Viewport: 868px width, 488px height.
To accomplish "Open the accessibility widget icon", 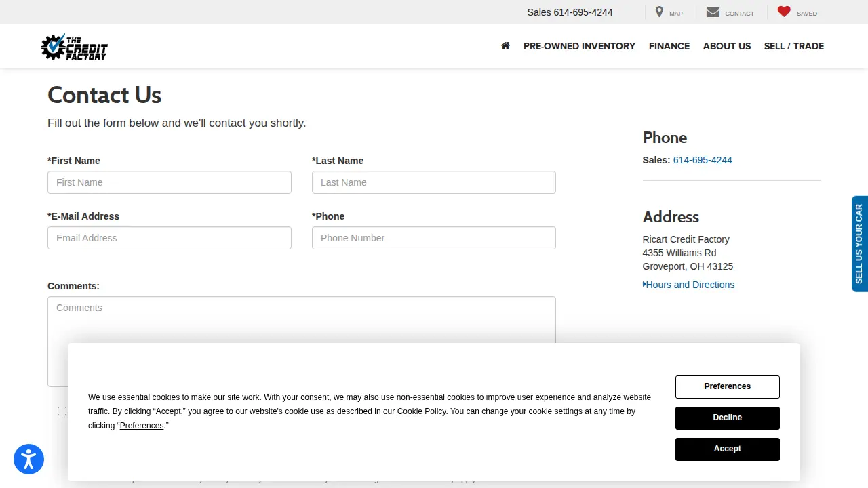I will point(28,459).
